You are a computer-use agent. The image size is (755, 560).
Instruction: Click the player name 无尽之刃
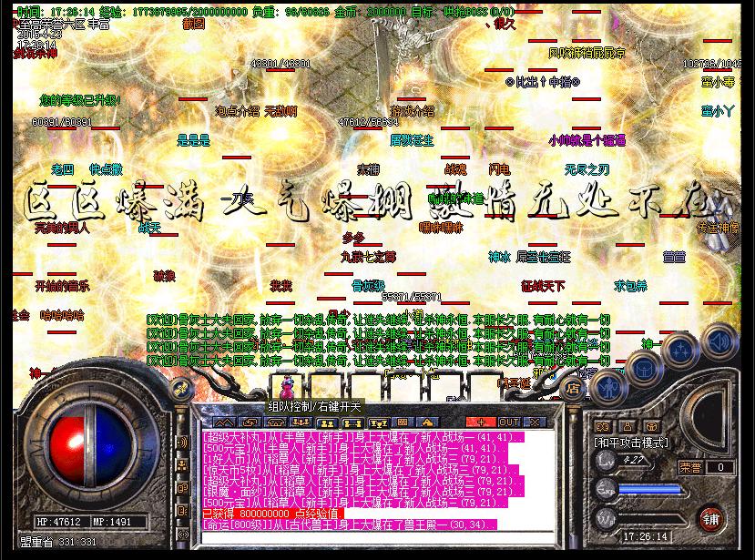(587, 169)
